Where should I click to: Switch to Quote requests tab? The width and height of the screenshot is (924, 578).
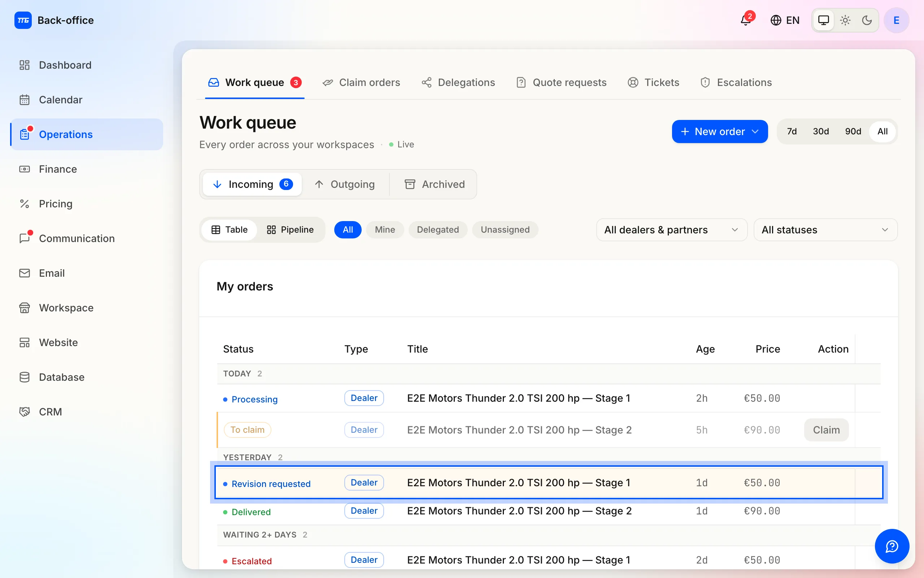[x=561, y=83]
